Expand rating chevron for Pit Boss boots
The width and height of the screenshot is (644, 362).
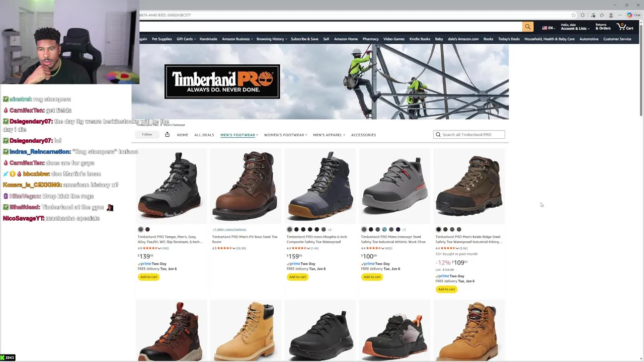point(234,248)
